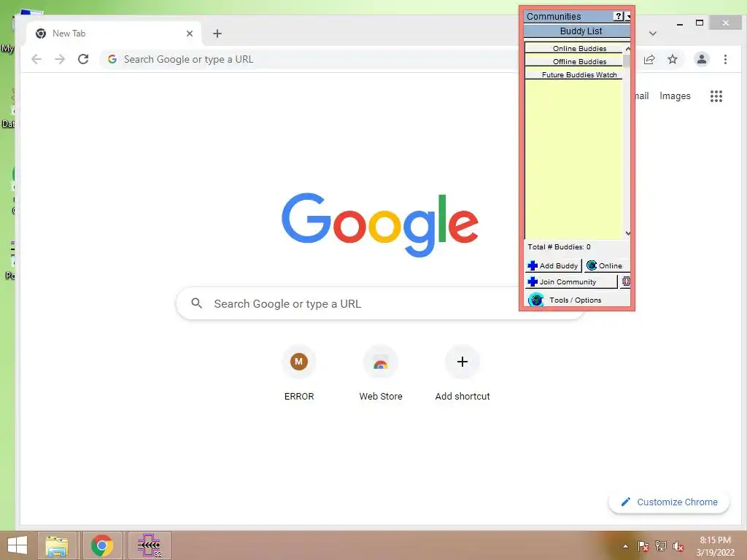Select the New Tab tab
Image resolution: width=747 pixels, height=560 pixels.
pyautogui.click(x=113, y=34)
